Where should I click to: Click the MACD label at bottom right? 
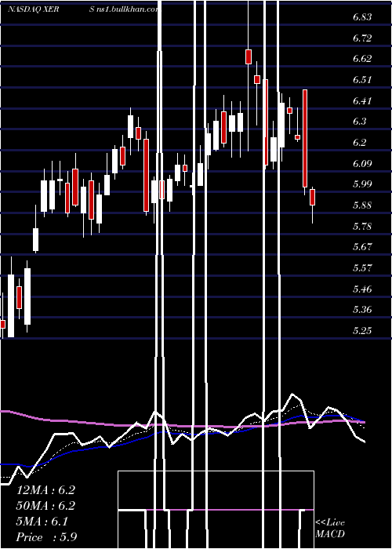tap(330, 534)
